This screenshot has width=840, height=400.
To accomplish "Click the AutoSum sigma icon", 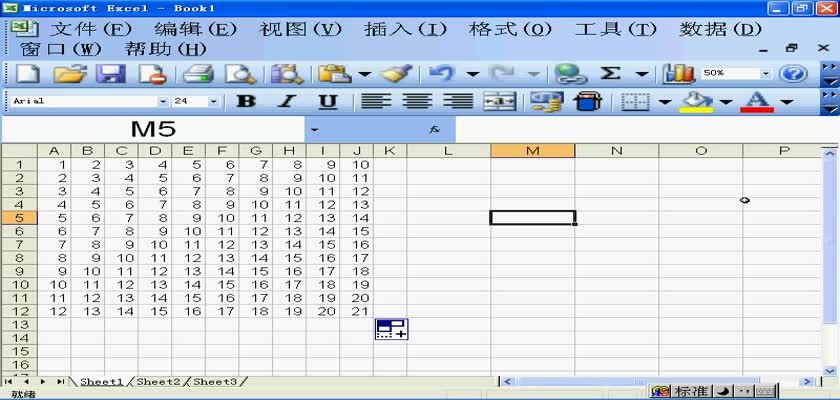I will click(x=610, y=74).
